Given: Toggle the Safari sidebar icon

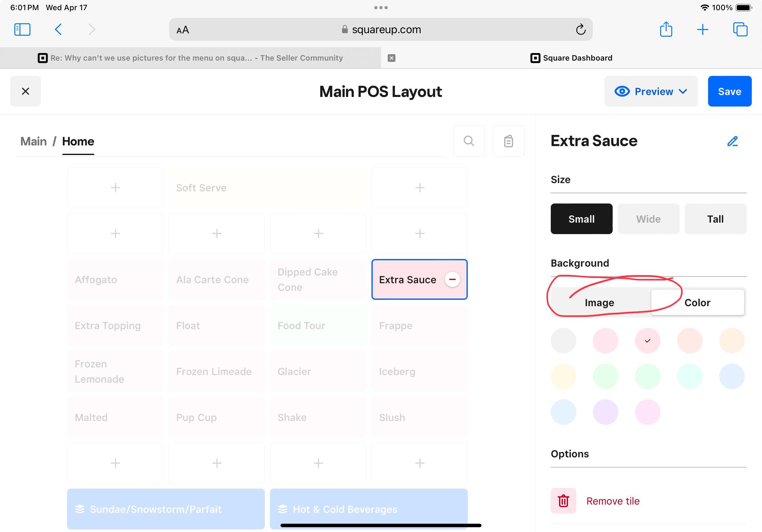Looking at the screenshot, I should tap(22, 30).
